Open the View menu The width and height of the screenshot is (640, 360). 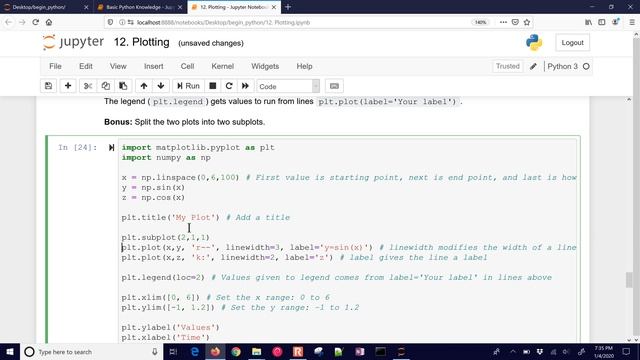[118, 66]
